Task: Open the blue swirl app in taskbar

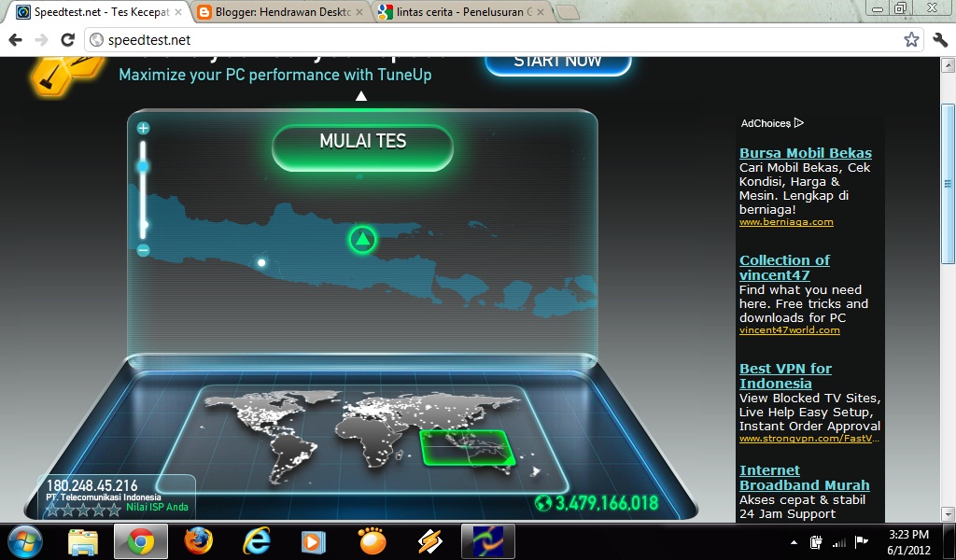Action: pyautogui.click(x=488, y=541)
